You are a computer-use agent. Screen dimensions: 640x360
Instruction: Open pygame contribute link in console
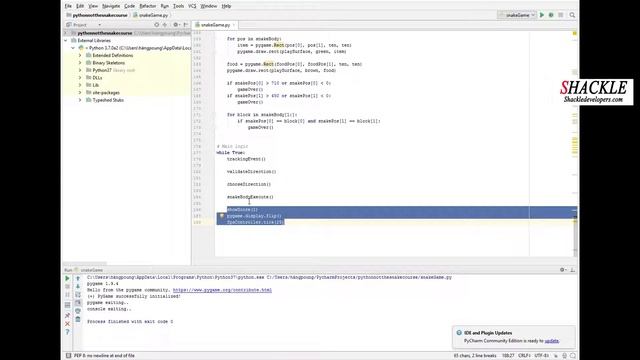[222, 290]
